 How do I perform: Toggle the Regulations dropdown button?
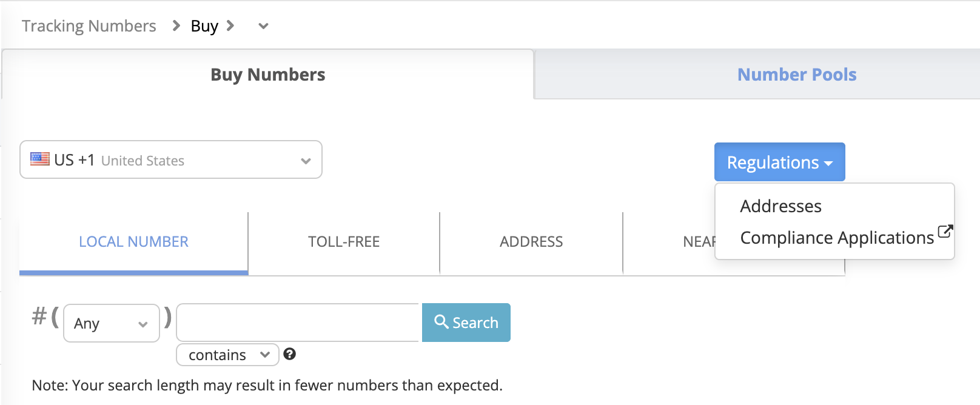coord(779,162)
